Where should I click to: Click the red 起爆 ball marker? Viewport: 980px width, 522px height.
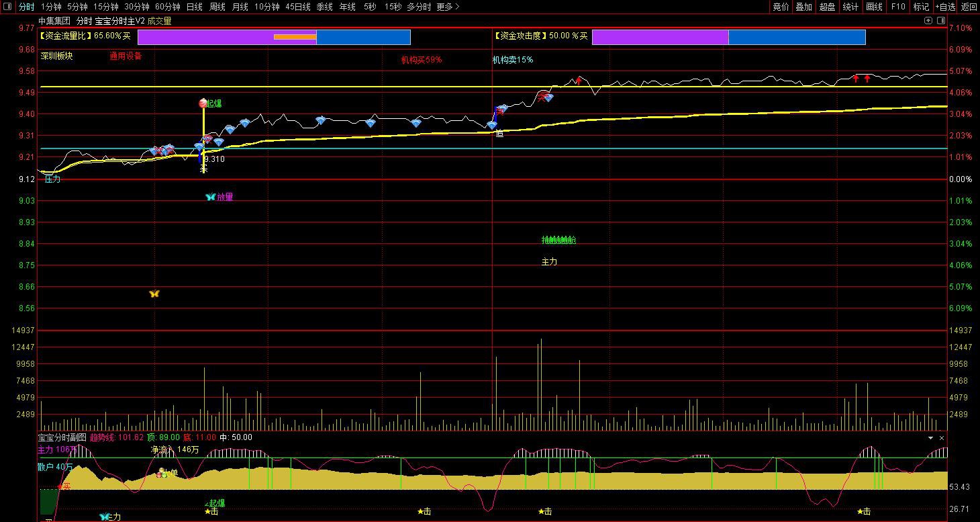tap(203, 103)
